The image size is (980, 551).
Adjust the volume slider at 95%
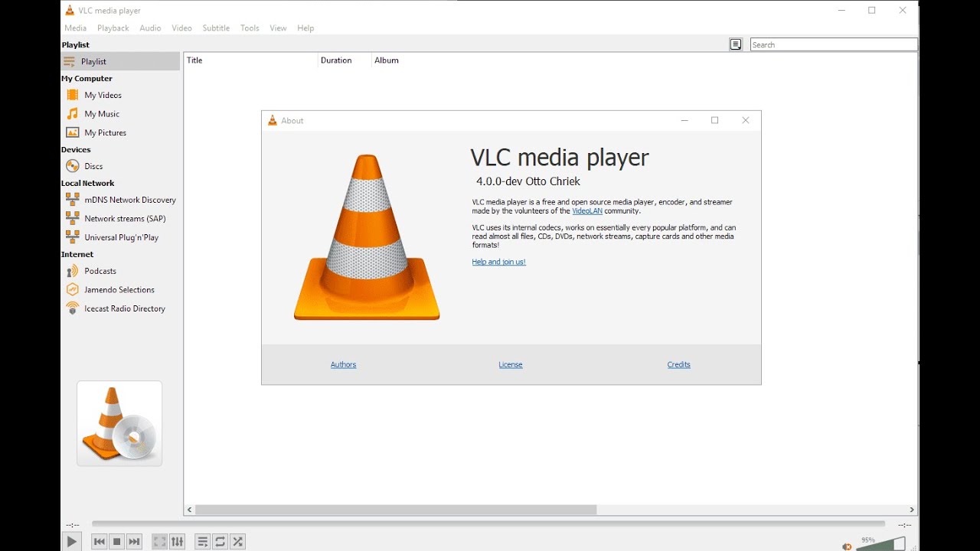point(880,544)
